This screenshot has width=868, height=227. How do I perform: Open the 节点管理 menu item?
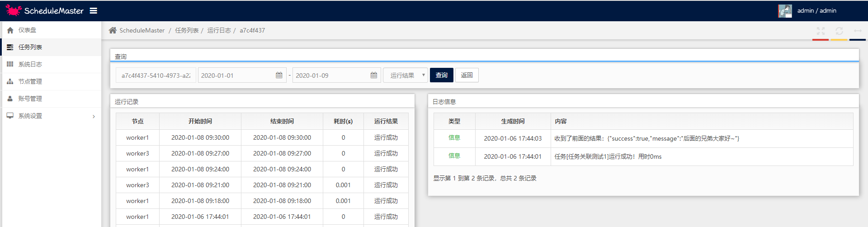pos(52,81)
